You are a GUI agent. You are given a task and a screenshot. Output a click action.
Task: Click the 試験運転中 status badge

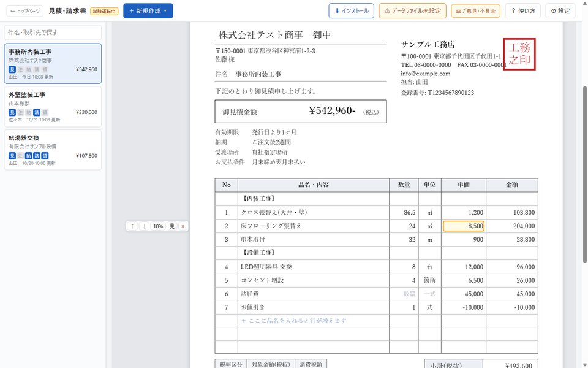[104, 11]
